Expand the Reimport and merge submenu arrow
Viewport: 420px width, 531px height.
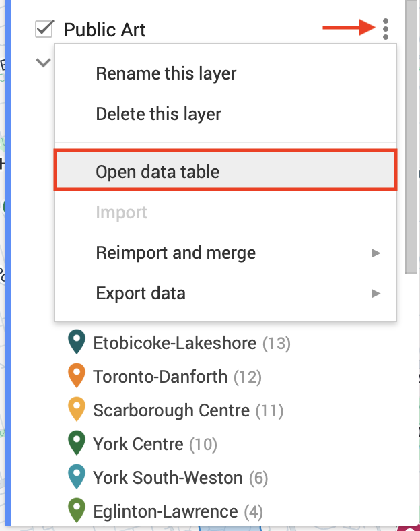[376, 253]
